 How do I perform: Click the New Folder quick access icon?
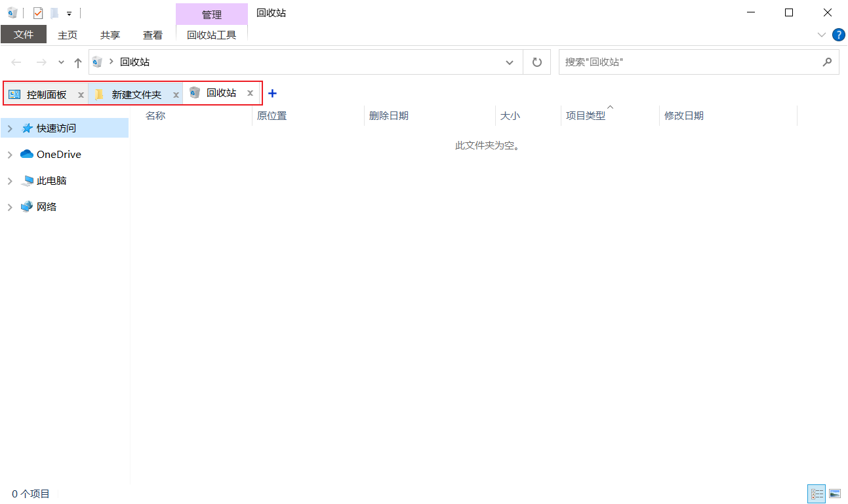54,12
